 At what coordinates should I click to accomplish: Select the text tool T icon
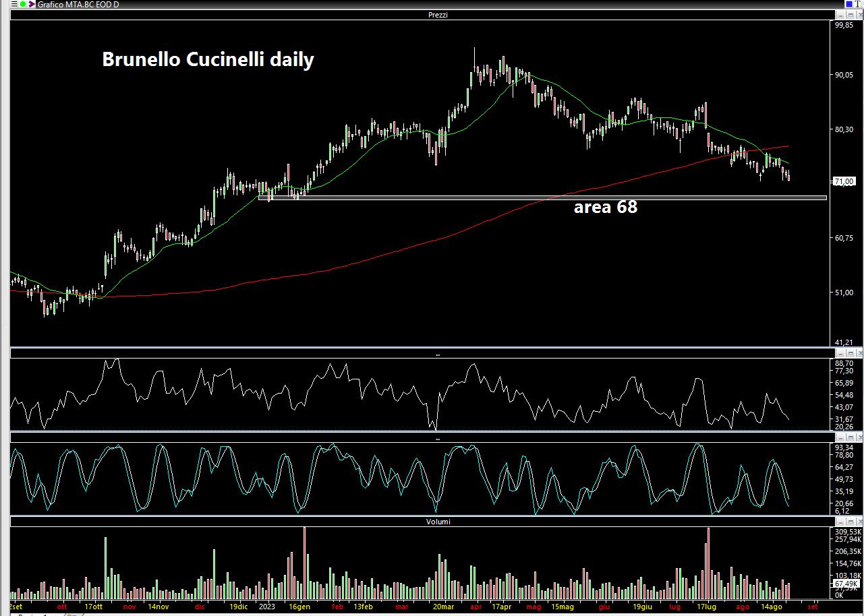click(x=857, y=4)
